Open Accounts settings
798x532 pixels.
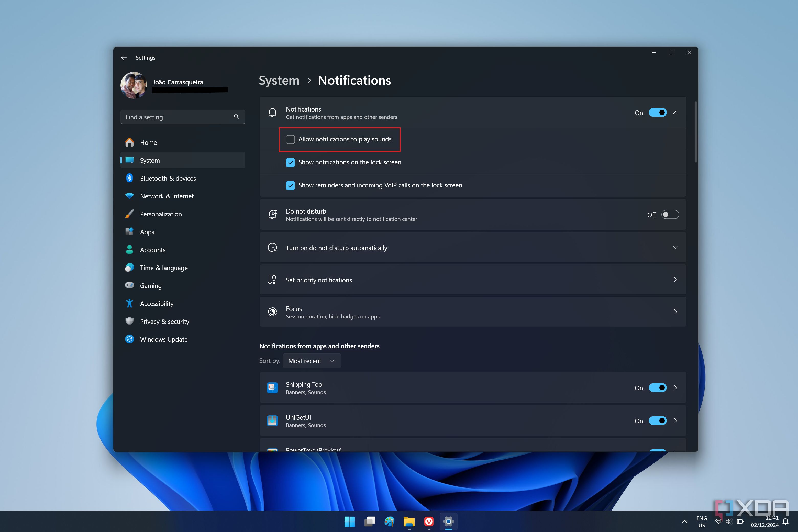[x=153, y=250]
